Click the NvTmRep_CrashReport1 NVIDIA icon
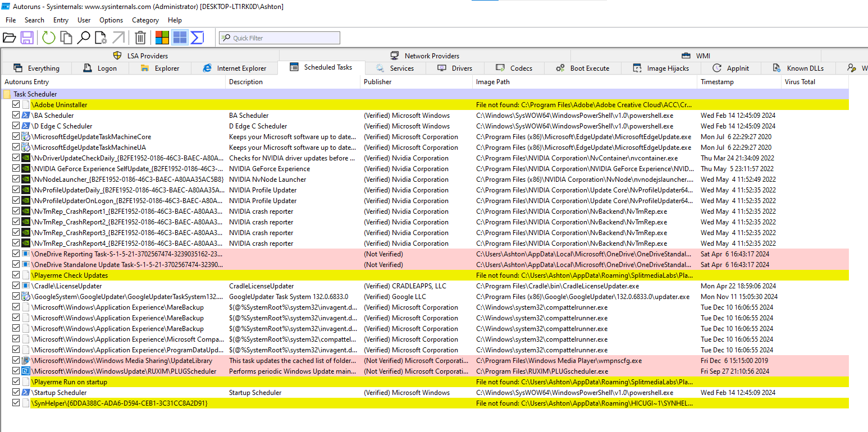Viewport: 868px width, 432px height. pyautogui.click(x=26, y=212)
